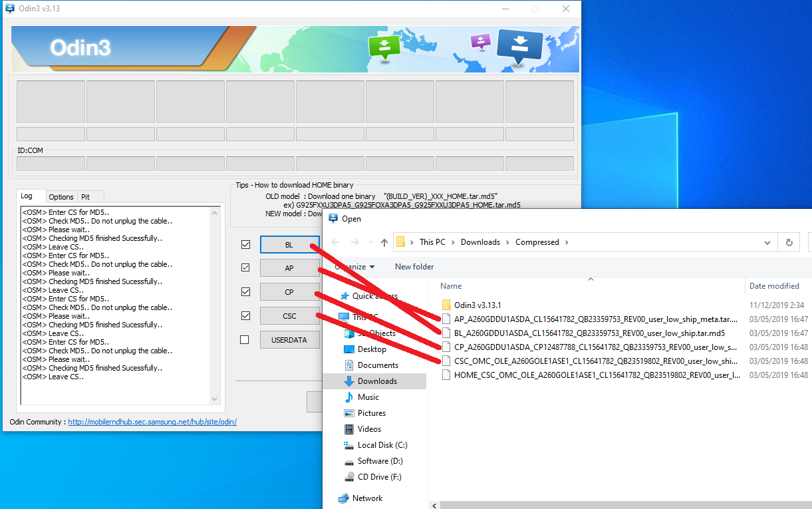Click the 11/12/2019 2:34 date cell
Viewport: 812px width, 509px height.
pyautogui.click(x=777, y=305)
